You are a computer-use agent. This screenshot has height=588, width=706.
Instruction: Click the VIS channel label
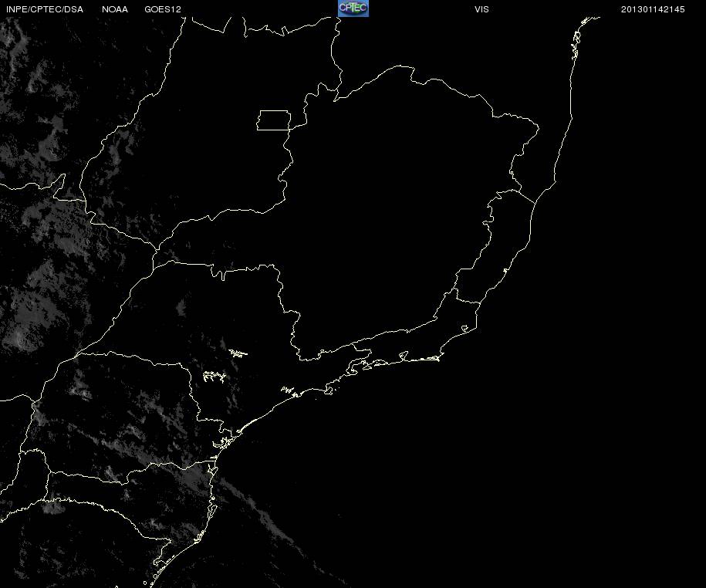tap(481, 9)
